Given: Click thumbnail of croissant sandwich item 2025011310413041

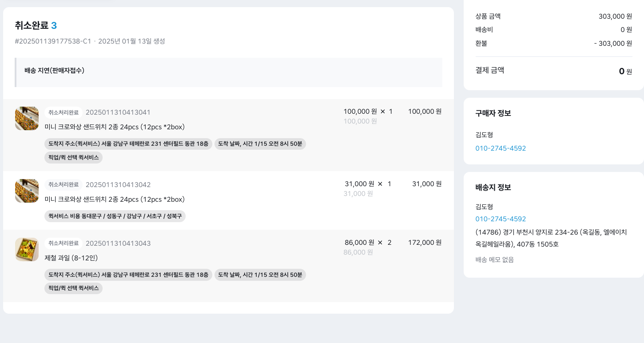Looking at the screenshot, I should click(27, 118).
